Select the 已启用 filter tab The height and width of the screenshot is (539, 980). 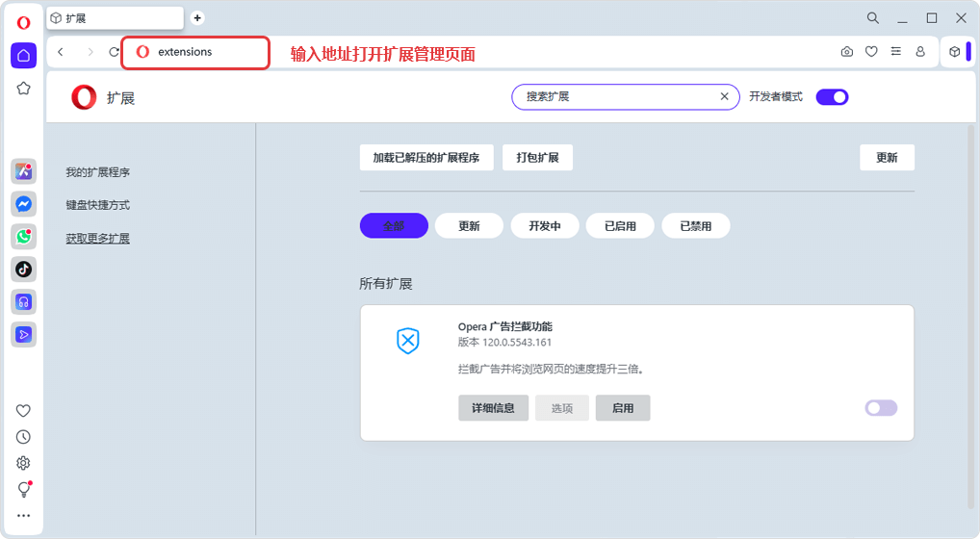point(620,226)
